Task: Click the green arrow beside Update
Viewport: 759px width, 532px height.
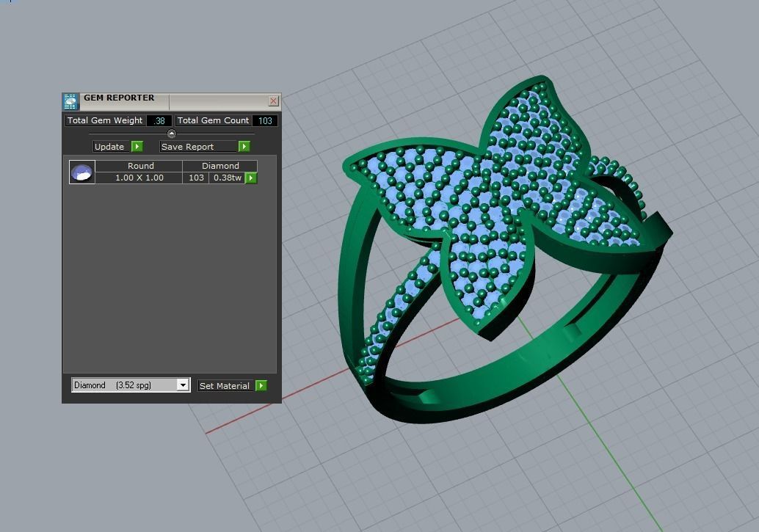Action: [x=137, y=147]
